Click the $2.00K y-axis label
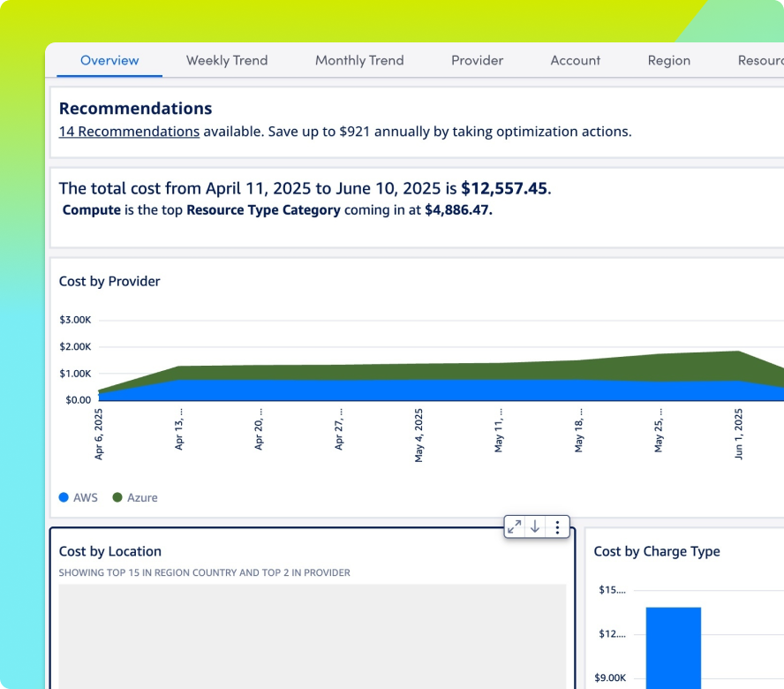 point(75,346)
